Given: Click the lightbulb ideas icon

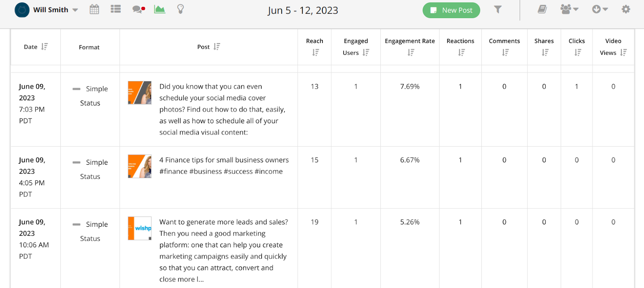Looking at the screenshot, I should (181, 9).
